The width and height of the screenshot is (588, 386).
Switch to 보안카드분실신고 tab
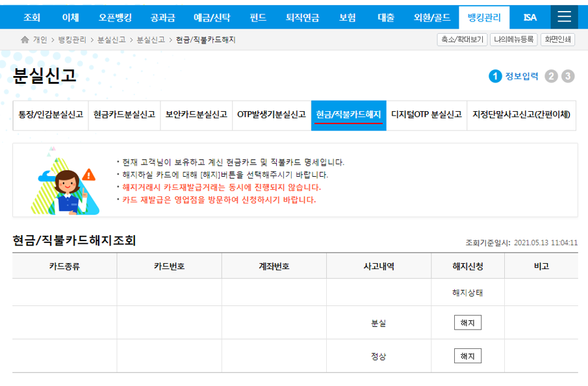click(x=196, y=115)
